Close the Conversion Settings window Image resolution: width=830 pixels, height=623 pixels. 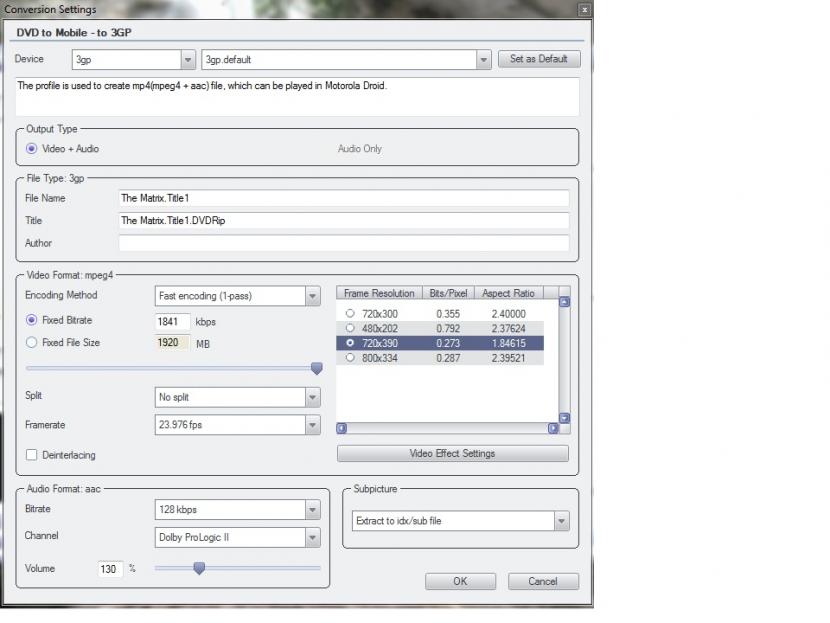(584, 10)
